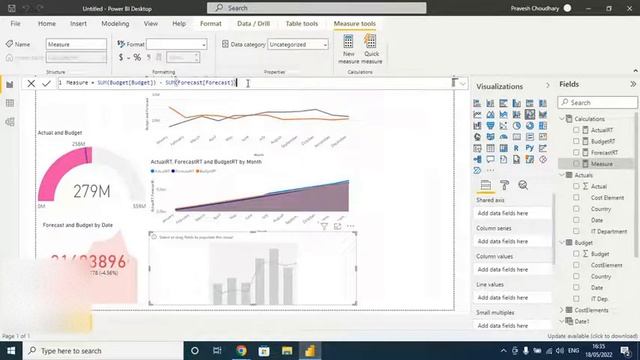Click the Fields pane Search box
Viewport: 640px width, 360px height.
coord(598,102)
